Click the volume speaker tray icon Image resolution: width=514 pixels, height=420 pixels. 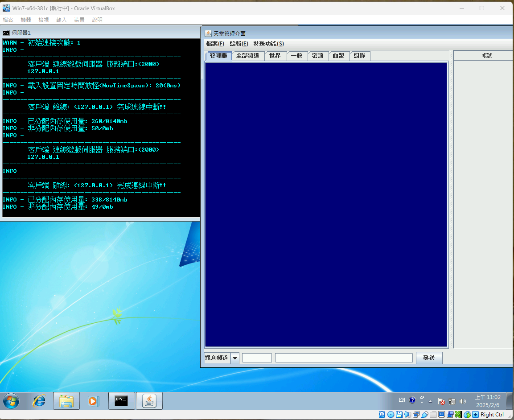pos(463,401)
